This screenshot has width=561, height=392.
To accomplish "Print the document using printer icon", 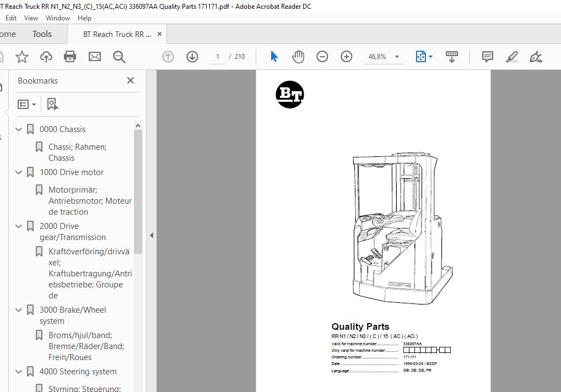I will pos(70,57).
